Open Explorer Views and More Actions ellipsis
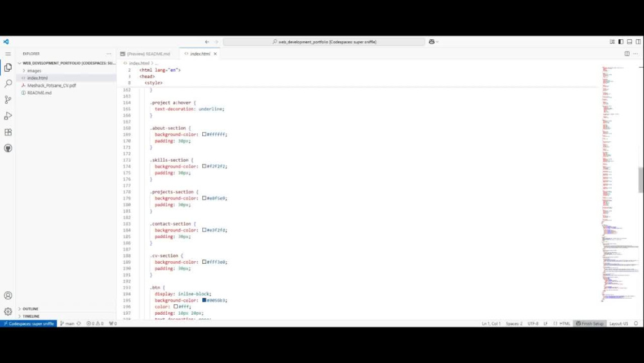The height and width of the screenshot is (363, 644). click(109, 54)
